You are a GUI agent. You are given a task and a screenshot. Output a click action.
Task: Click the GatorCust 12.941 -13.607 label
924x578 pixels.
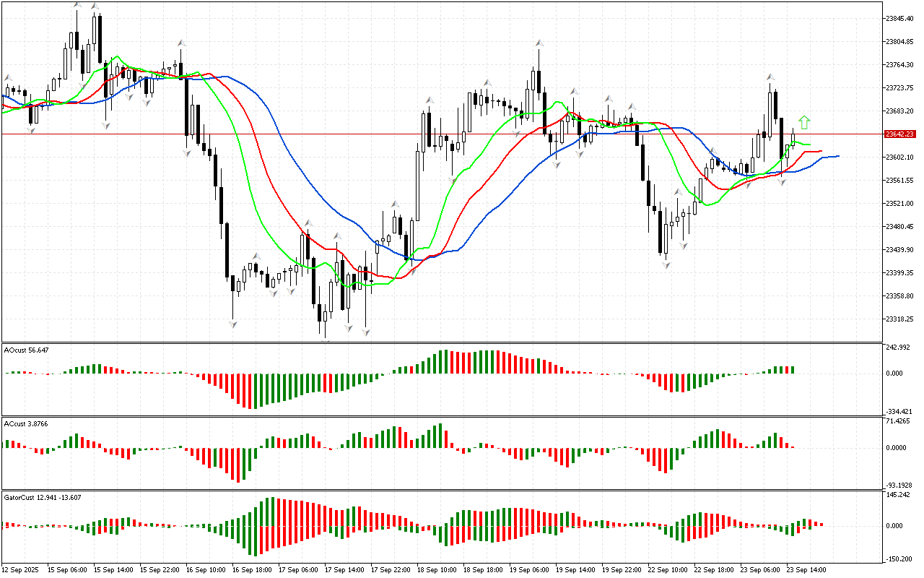pyautogui.click(x=43, y=497)
